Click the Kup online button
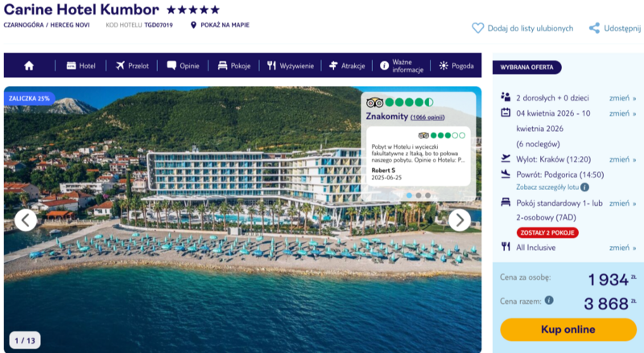This screenshot has width=644, height=353. pos(568,329)
